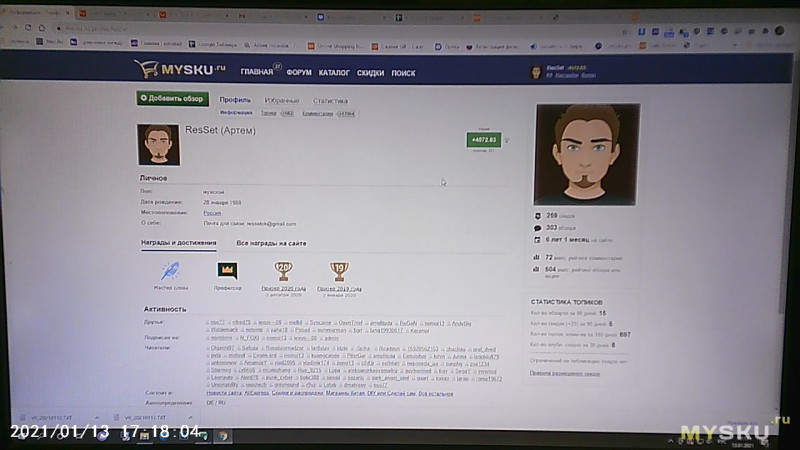
Task: Switch to the Избранное tab
Action: (282, 101)
